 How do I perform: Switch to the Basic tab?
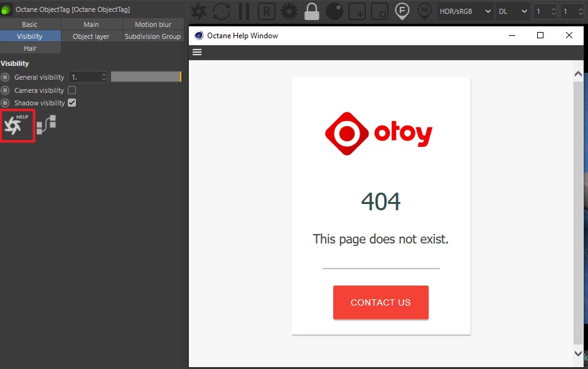(x=29, y=24)
